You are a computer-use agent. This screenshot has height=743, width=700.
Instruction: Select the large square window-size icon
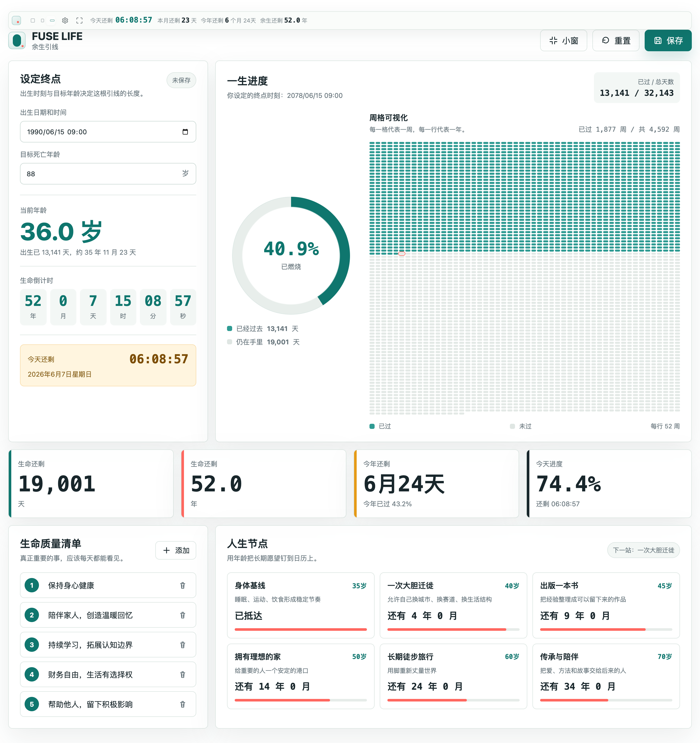[33, 20]
